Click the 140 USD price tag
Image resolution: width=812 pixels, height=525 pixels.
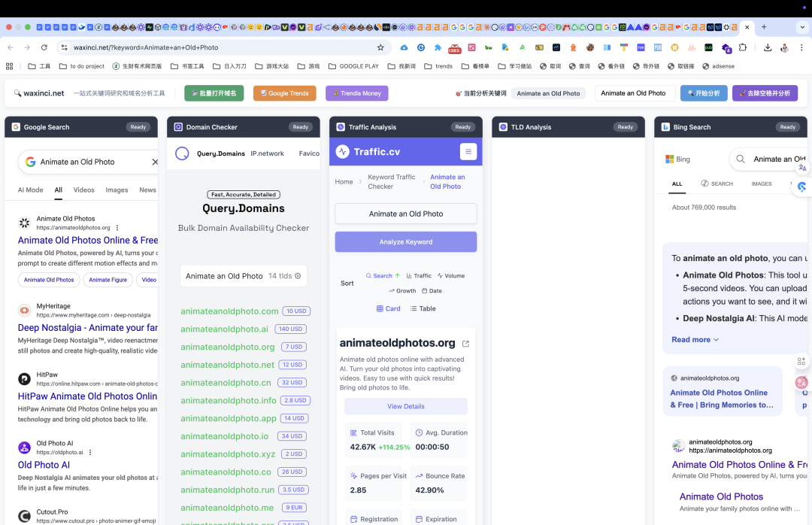pos(290,329)
